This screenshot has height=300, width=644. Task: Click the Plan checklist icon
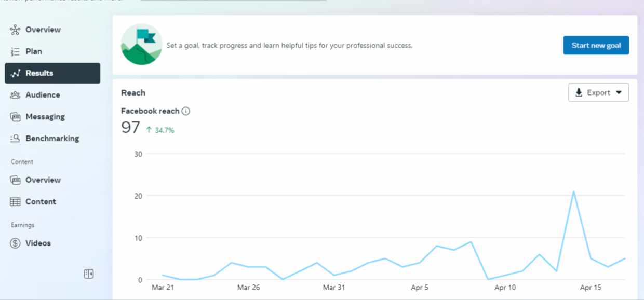[x=15, y=51]
